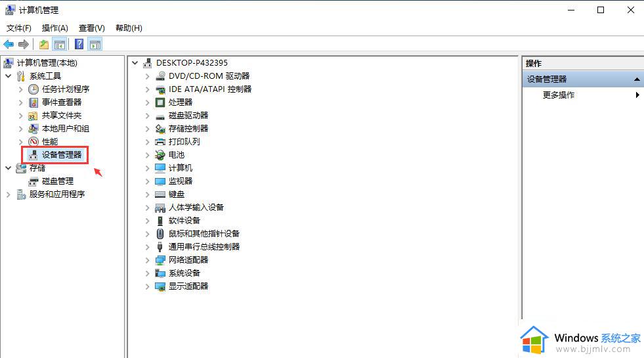Expand the 计算机 device category

pos(148,168)
